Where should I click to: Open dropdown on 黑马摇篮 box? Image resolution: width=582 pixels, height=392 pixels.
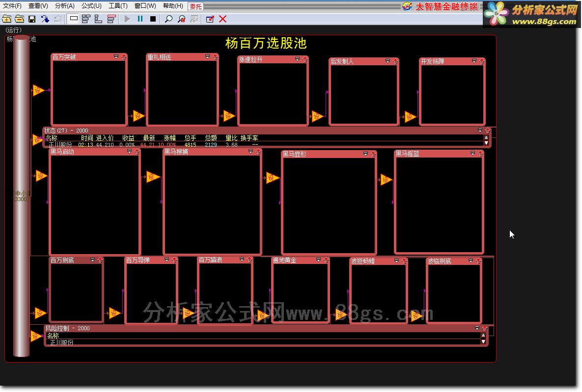click(472, 153)
